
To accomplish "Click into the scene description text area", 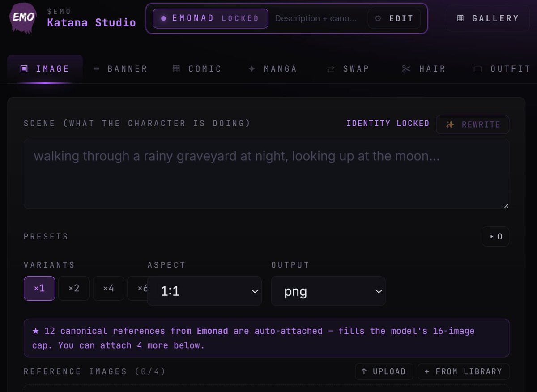I will [266, 174].
